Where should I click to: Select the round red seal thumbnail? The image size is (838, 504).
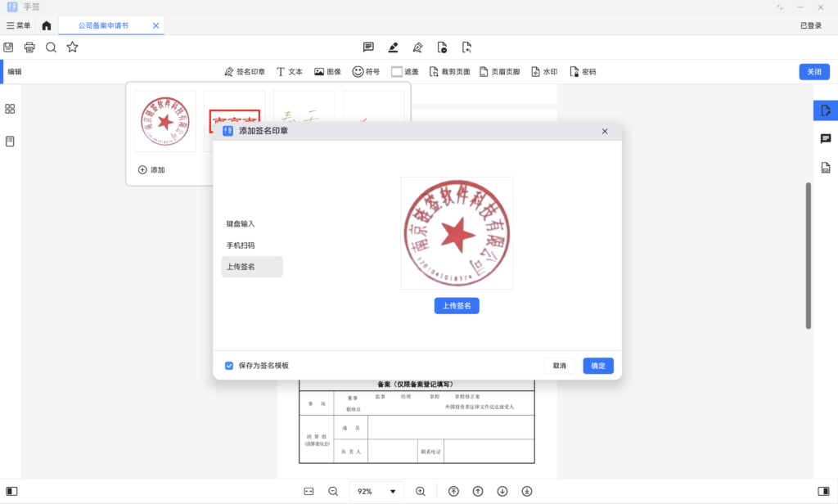(x=165, y=121)
